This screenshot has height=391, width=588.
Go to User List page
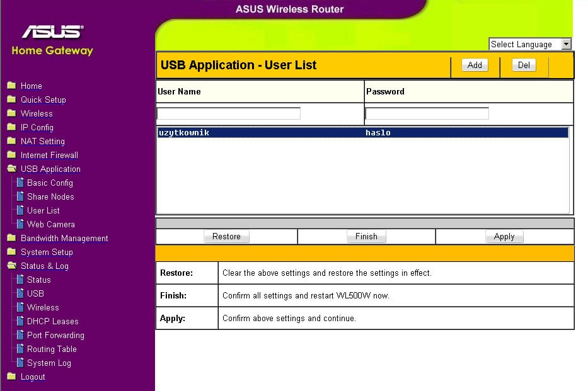pyautogui.click(x=43, y=210)
